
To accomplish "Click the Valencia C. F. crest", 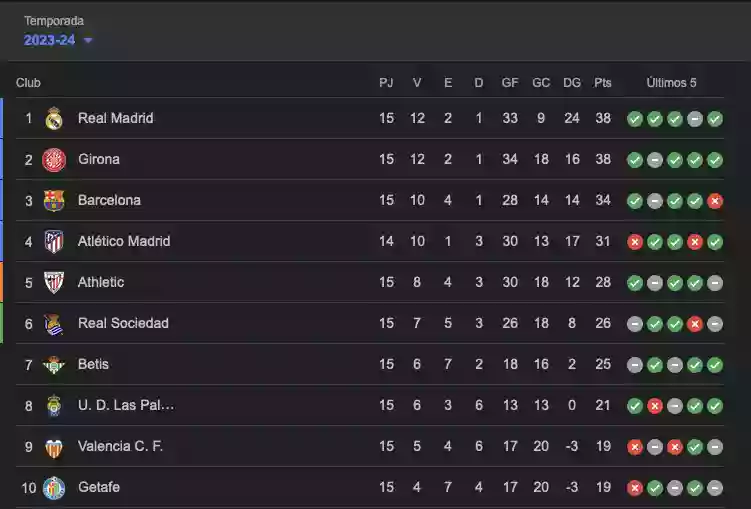I will click(54, 447).
